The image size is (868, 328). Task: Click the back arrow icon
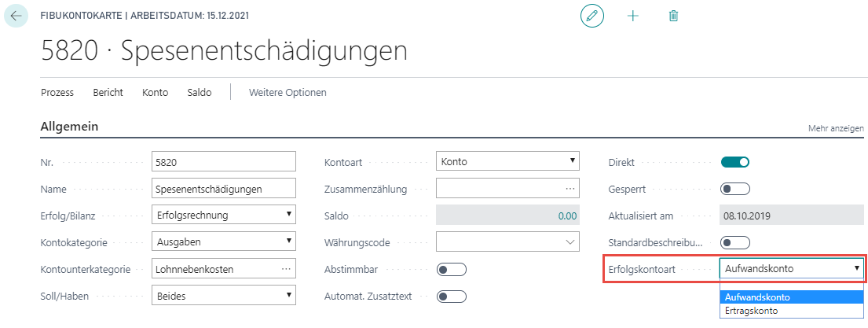(16, 16)
